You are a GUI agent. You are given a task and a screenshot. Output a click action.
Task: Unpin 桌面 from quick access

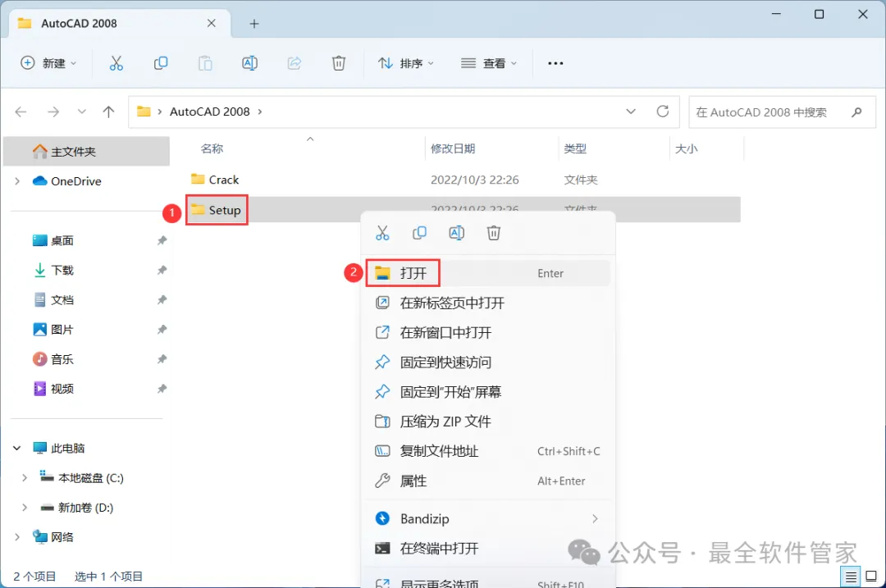click(162, 240)
